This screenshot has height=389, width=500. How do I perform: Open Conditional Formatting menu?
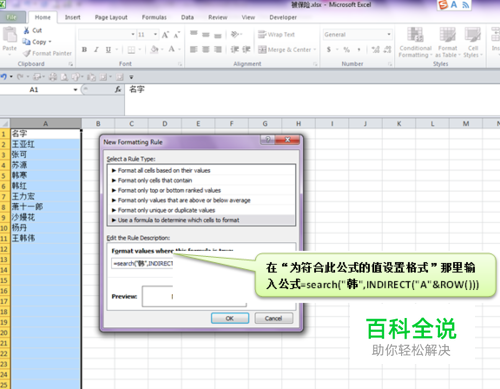415,42
